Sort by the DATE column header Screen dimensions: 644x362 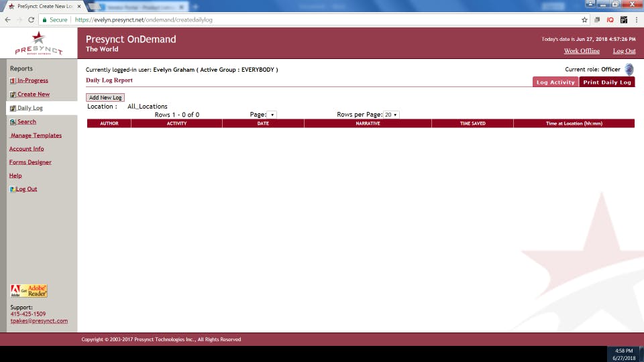coord(263,123)
